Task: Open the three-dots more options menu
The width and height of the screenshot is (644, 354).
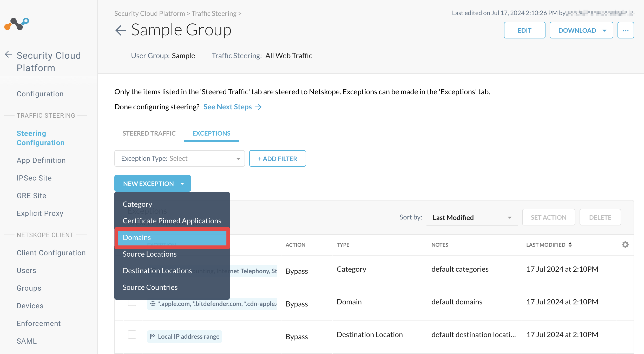Action: tap(626, 30)
